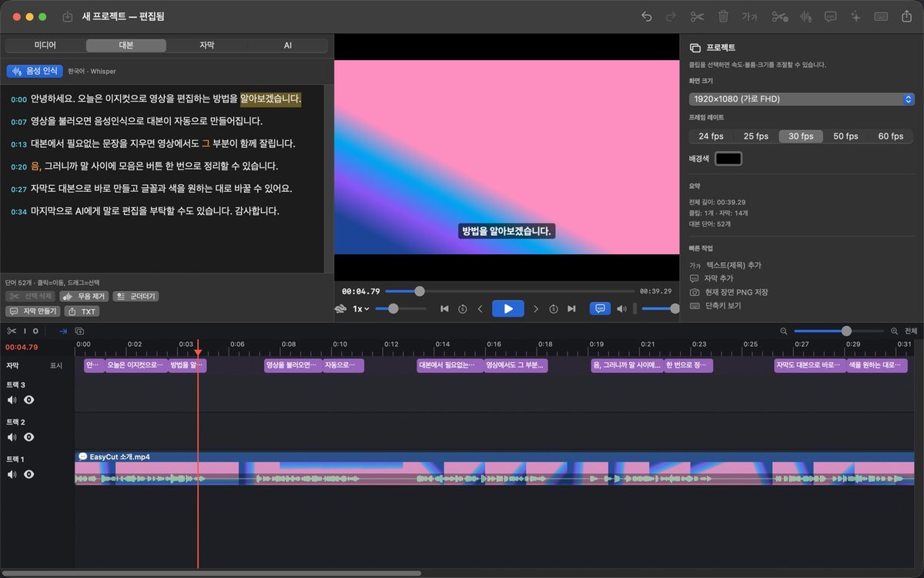Click the add-layer icon in timeline toolbar
Screen dimensions: 924x578
(x=79, y=331)
